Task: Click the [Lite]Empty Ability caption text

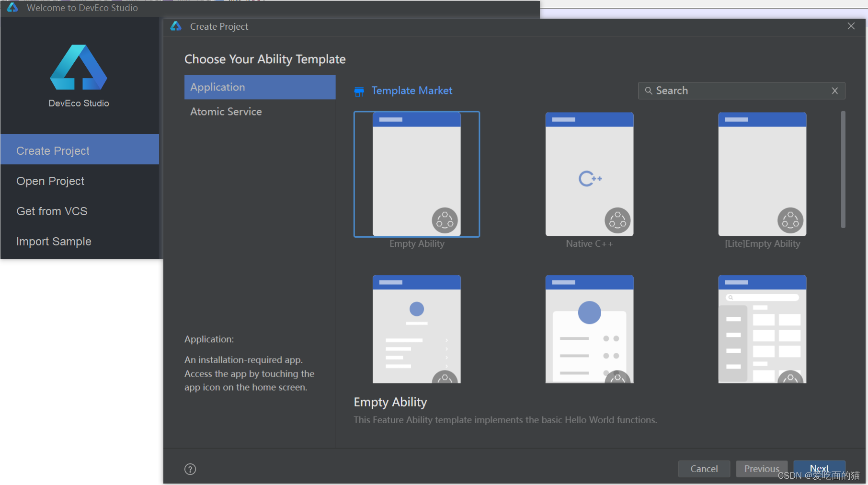Action: click(x=762, y=243)
